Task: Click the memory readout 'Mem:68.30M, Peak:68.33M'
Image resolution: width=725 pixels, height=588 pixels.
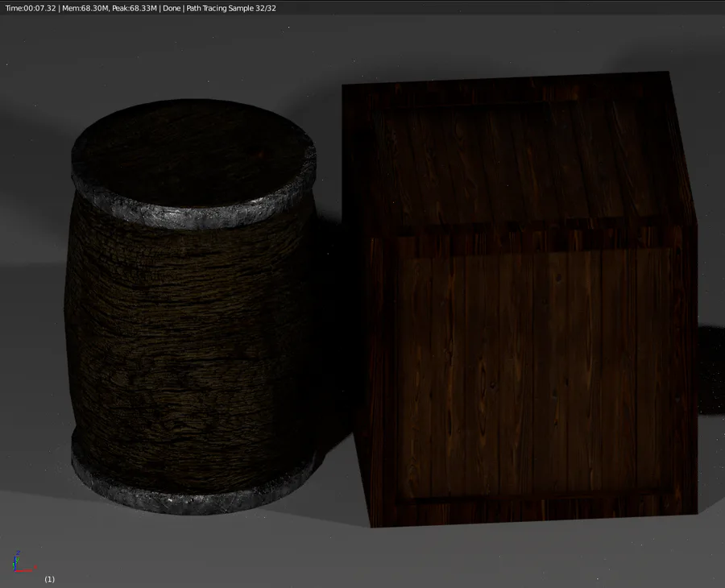Action: (x=110, y=8)
